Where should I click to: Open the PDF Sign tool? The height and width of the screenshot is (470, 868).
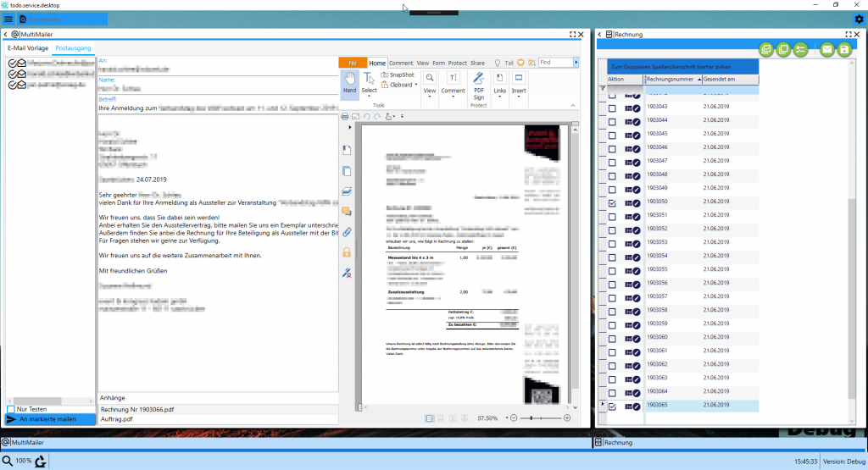(479, 86)
